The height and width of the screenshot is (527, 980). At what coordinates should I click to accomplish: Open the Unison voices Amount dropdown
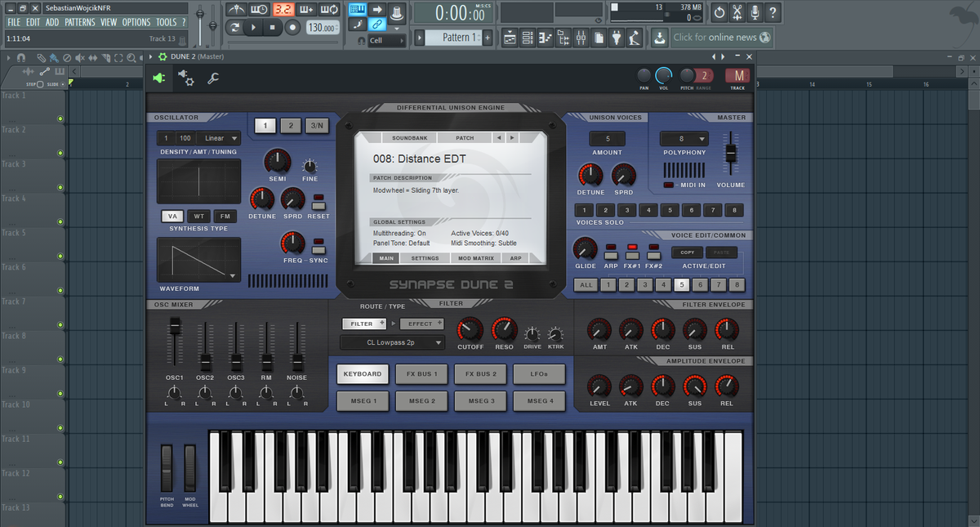tap(608, 138)
